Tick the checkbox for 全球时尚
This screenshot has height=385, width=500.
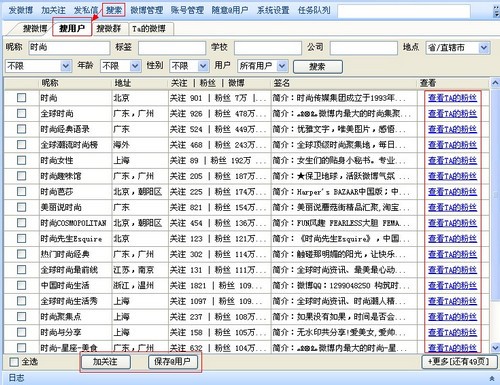pyautogui.click(x=21, y=113)
